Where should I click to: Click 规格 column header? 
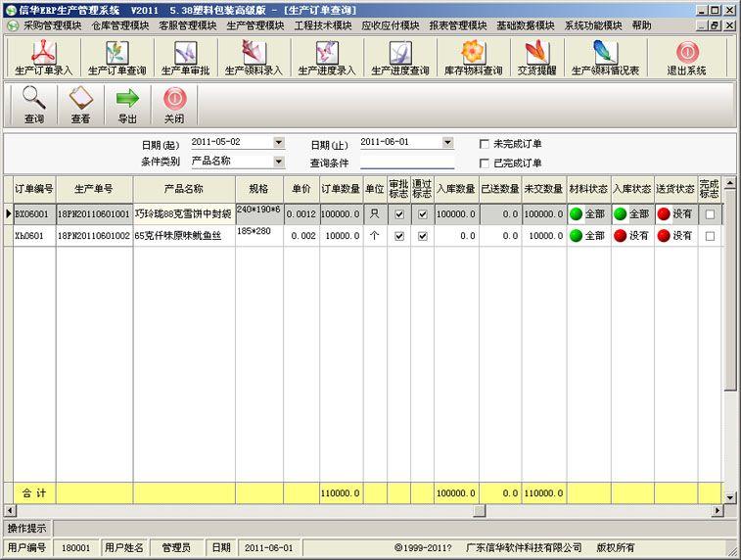click(x=259, y=189)
